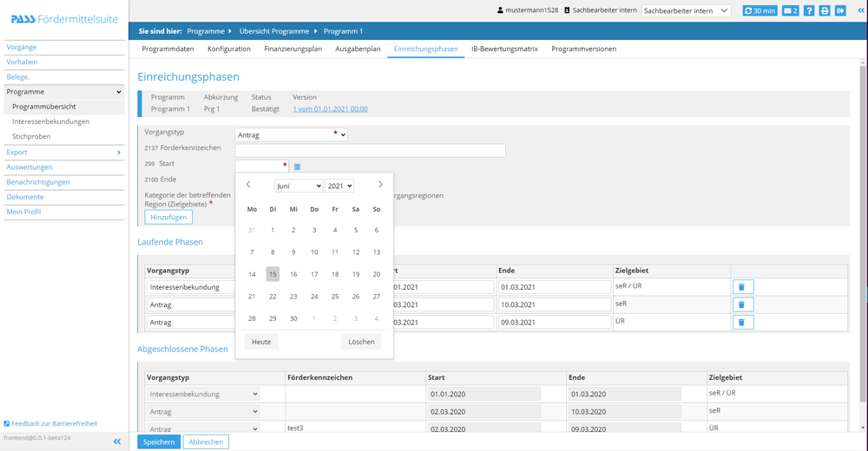The width and height of the screenshot is (868, 451).
Task: Advance to next month in date picker
Action: pos(380,185)
